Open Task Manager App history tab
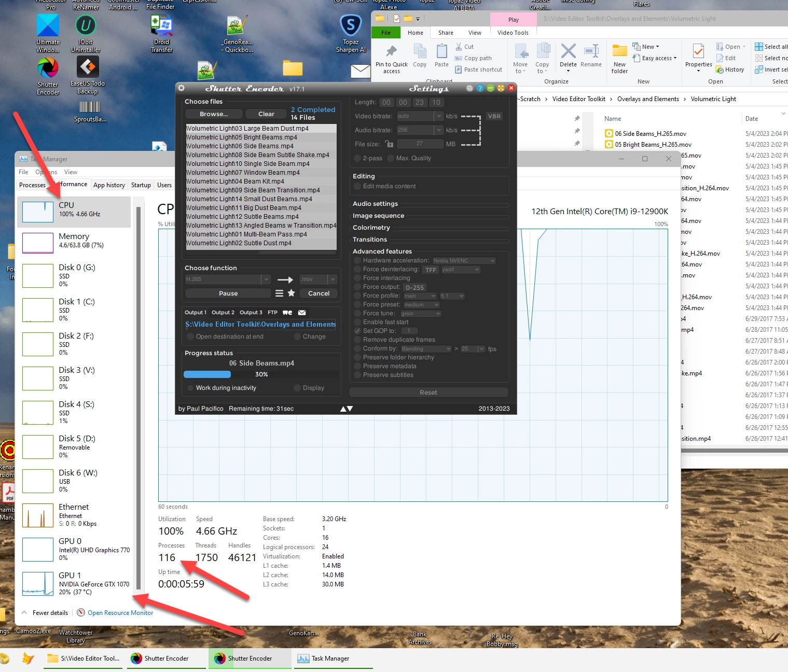 [109, 185]
